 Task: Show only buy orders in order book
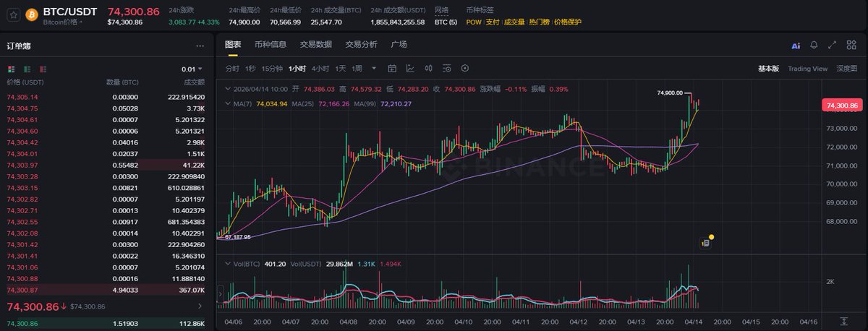coord(27,69)
